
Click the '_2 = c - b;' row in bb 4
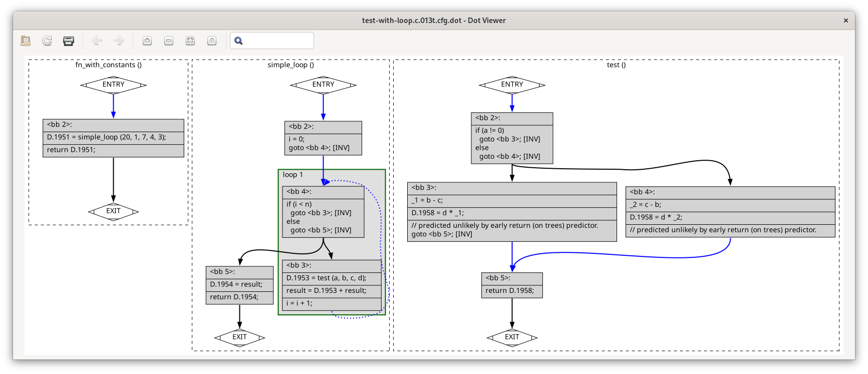click(730, 205)
